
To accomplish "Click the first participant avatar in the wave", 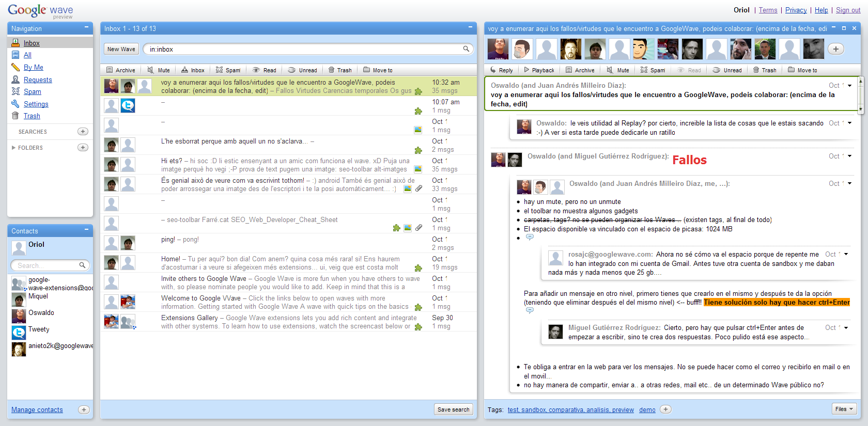I will coord(498,49).
